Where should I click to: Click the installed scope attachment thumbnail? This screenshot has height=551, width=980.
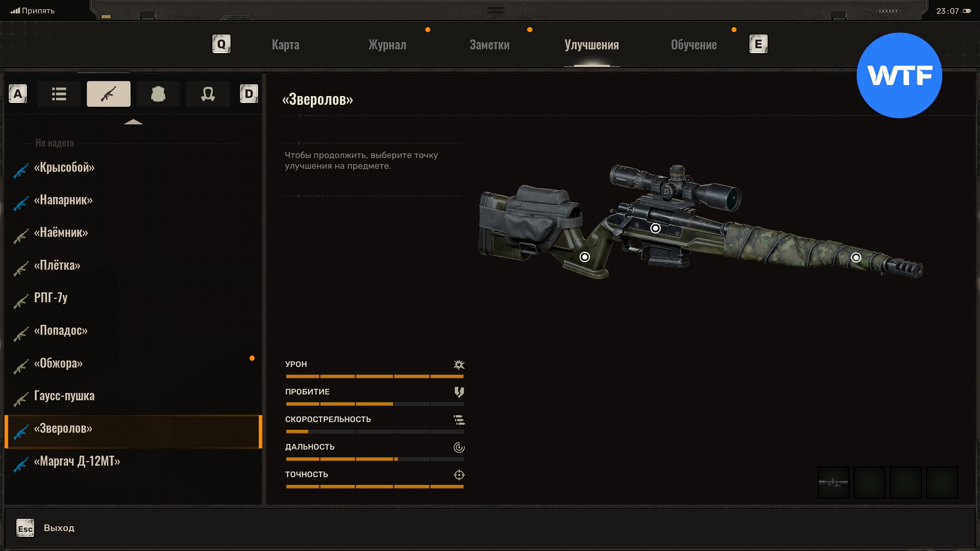point(833,482)
